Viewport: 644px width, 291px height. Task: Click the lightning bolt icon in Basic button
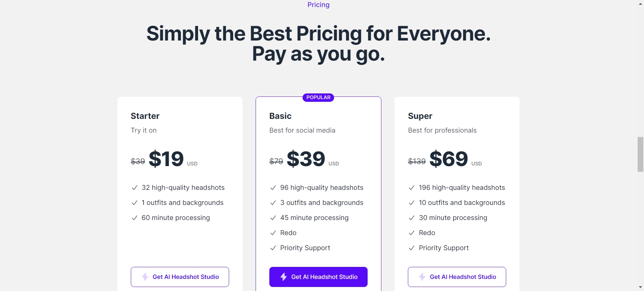click(283, 277)
